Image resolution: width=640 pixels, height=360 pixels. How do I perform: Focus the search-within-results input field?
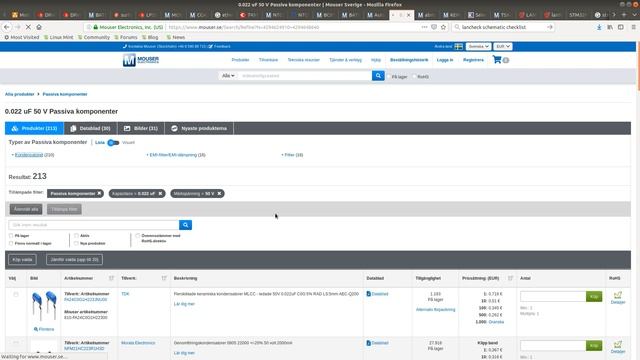(x=94, y=225)
